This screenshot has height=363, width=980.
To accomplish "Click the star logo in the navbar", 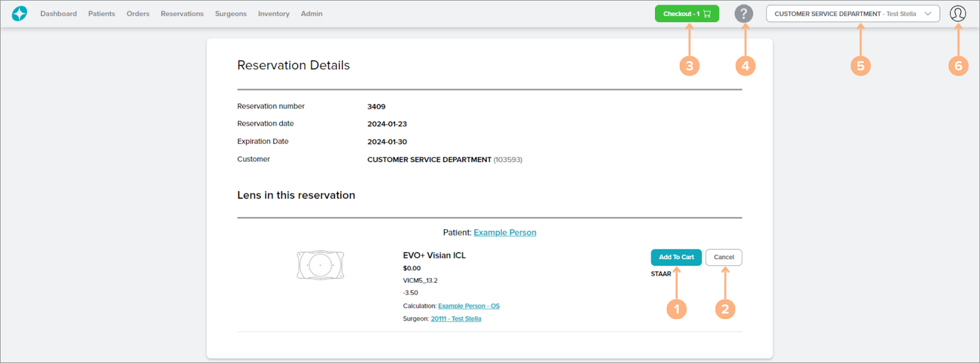I will pyautogui.click(x=20, y=13).
